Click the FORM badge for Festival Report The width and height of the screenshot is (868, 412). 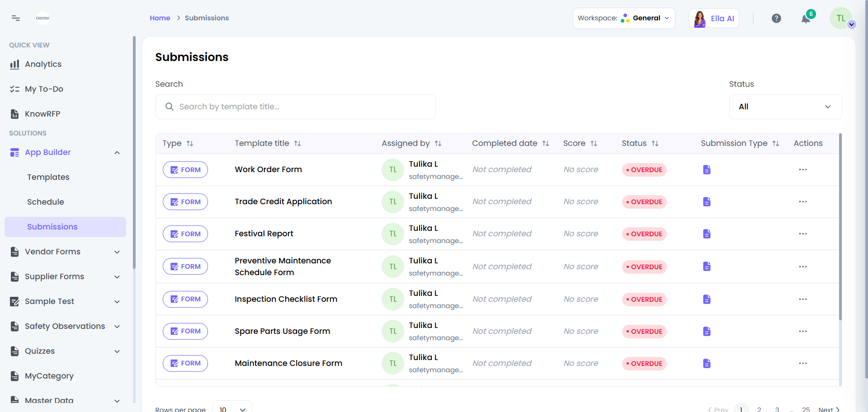click(185, 234)
